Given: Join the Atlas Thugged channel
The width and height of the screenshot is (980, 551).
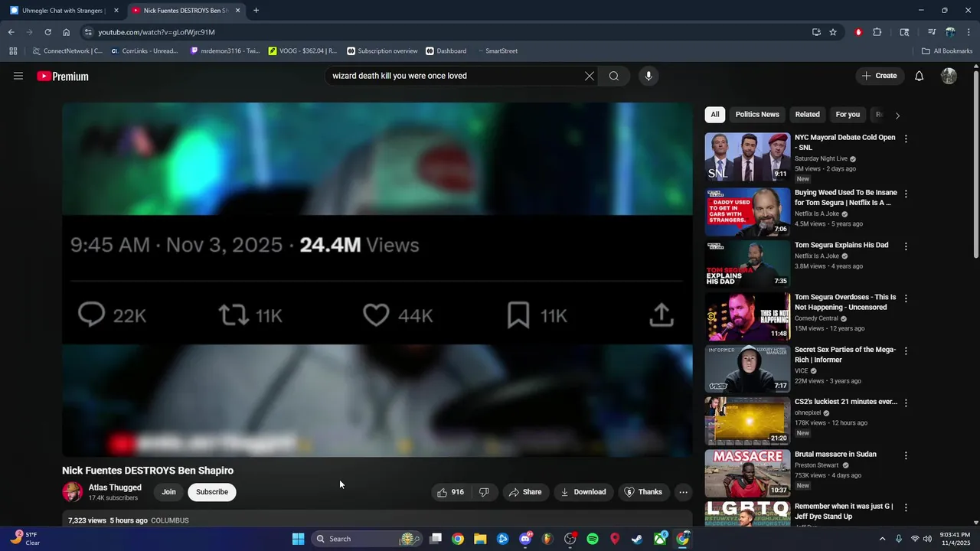Looking at the screenshot, I should 168,492.
